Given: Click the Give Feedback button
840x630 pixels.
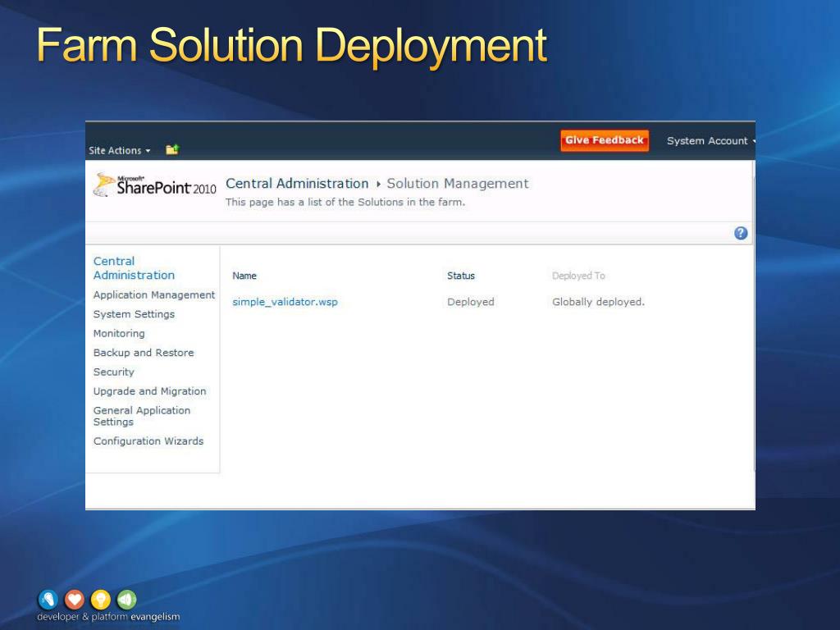Looking at the screenshot, I should pyautogui.click(x=605, y=140).
